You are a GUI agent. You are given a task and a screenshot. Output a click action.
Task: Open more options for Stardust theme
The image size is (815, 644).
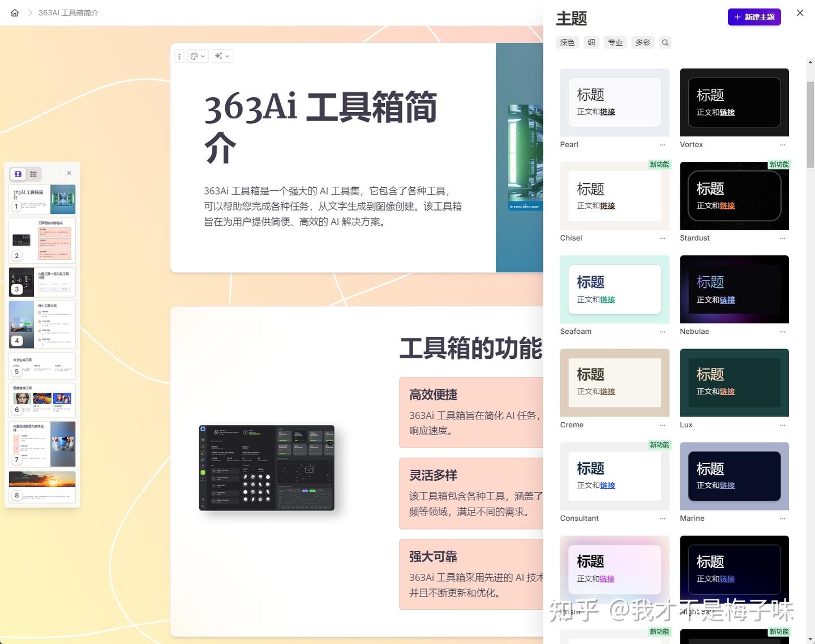point(783,238)
